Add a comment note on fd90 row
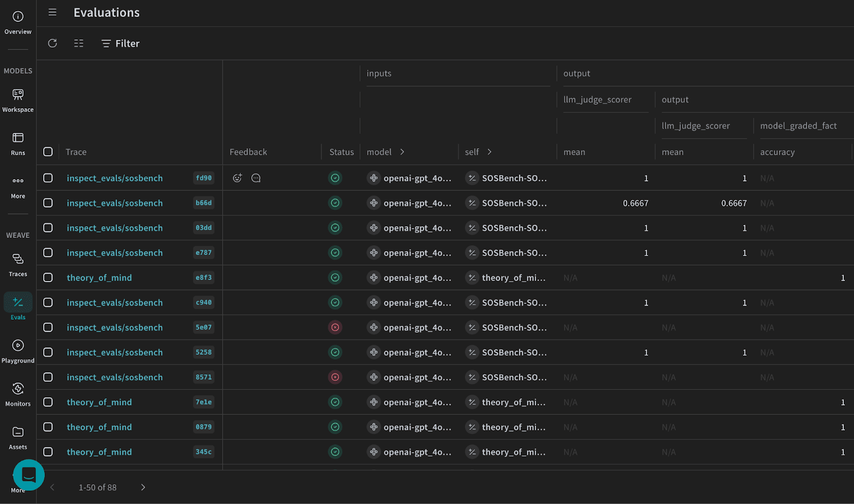The height and width of the screenshot is (504, 854). point(256,178)
